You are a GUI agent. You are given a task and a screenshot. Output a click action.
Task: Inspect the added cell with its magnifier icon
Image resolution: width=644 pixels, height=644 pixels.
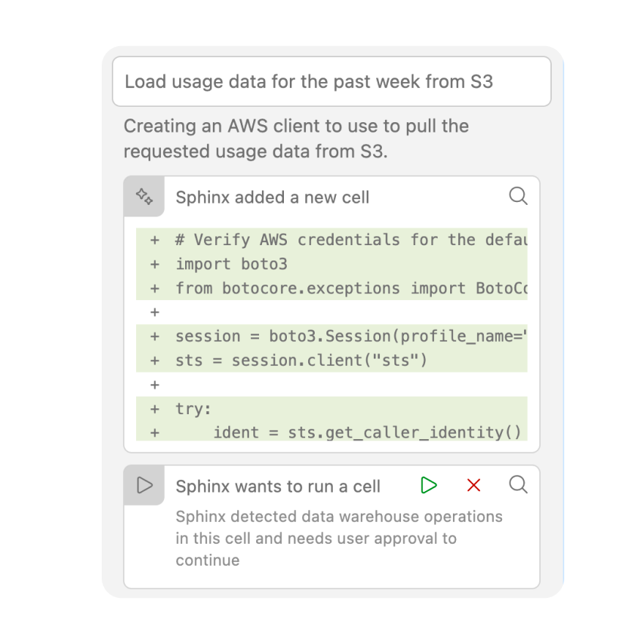(518, 195)
